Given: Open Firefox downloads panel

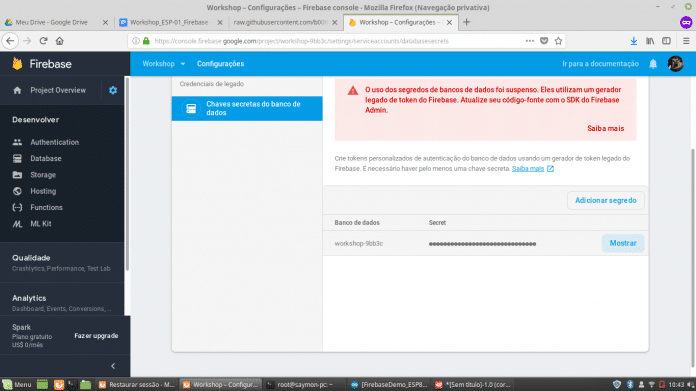Looking at the screenshot, I should pyautogui.click(x=634, y=41).
